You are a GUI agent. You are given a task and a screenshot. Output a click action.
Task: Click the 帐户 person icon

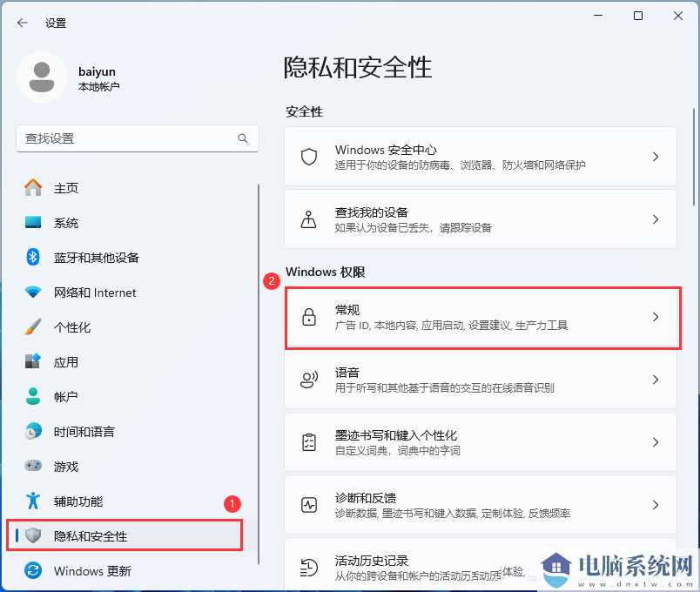pos(32,397)
